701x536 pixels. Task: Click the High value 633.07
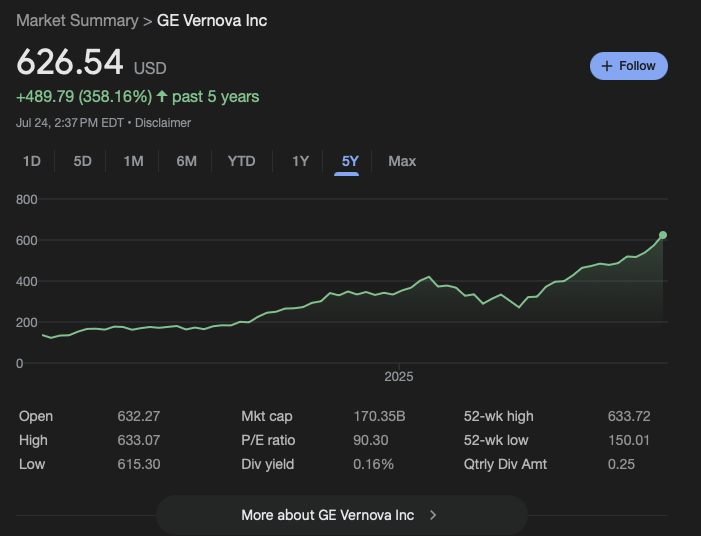click(x=139, y=440)
